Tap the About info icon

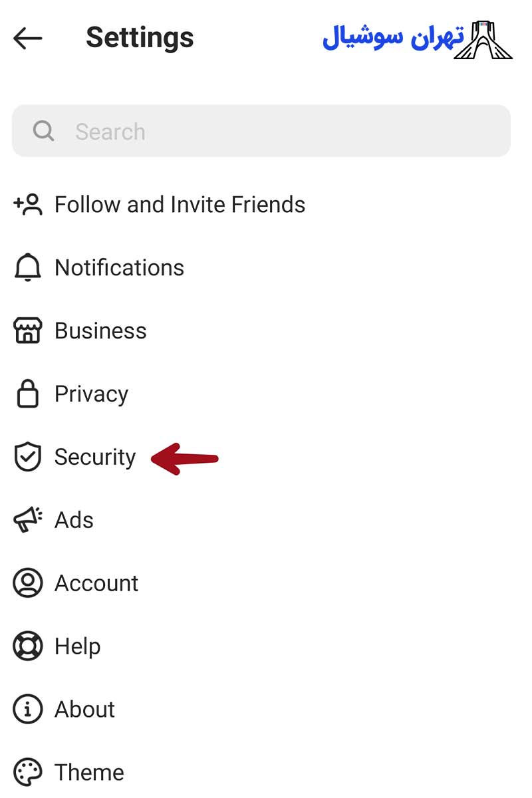[x=28, y=710]
